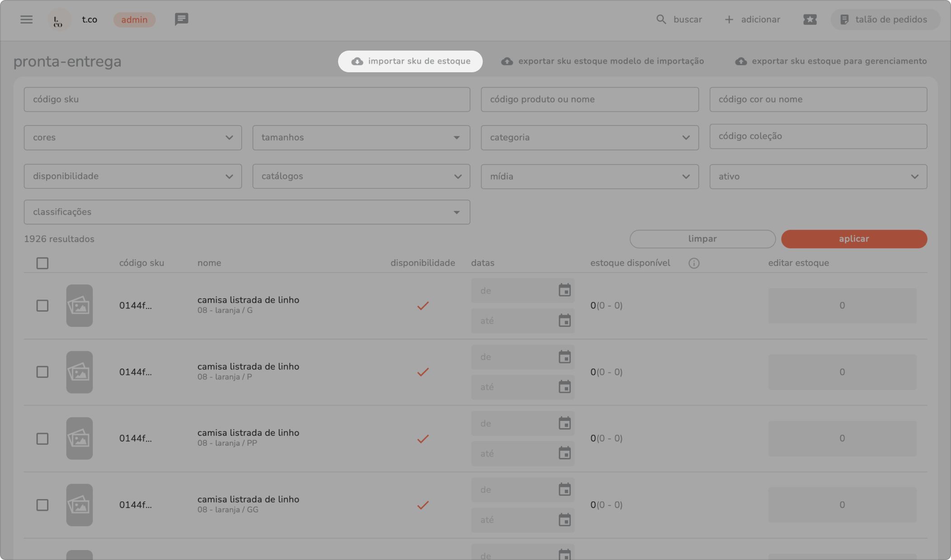
Task: Focus the código sku input field
Action: pyautogui.click(x=247, y=99)
